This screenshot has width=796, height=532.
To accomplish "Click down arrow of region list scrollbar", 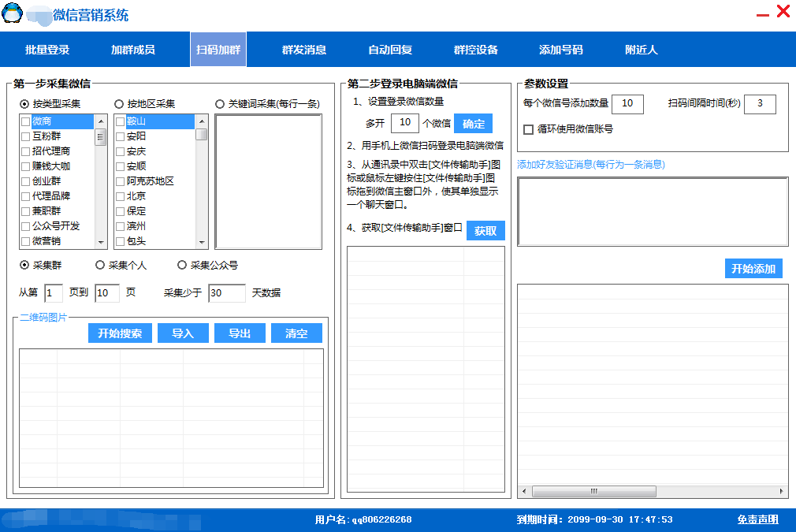I will pyautogui.click(x=202, y=243).
